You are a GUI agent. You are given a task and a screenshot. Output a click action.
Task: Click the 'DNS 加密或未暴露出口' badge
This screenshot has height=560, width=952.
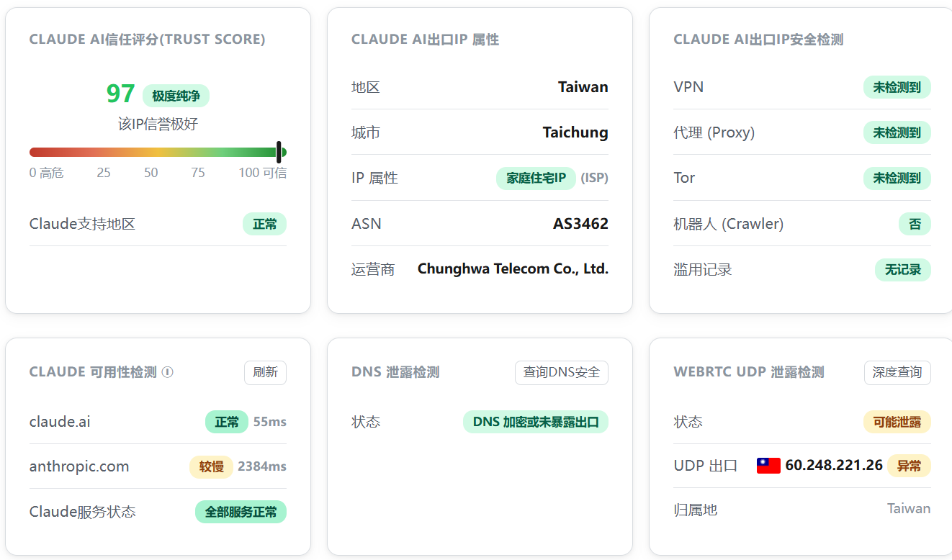(x=536, y=421)
